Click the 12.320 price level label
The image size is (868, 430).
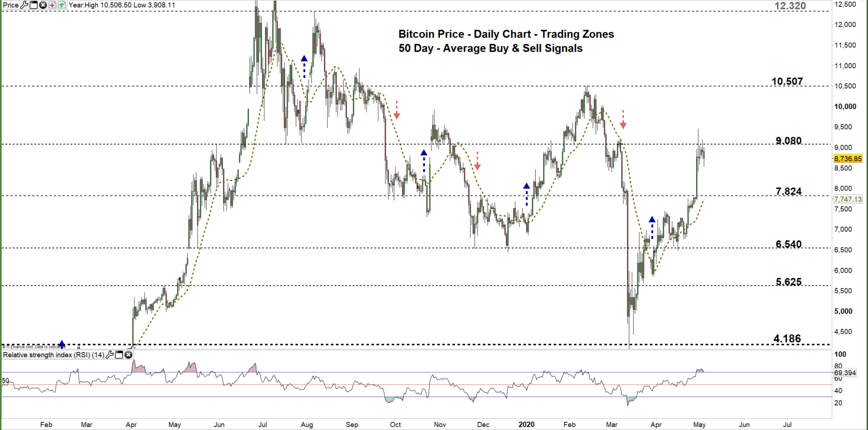tap(790, 6)
